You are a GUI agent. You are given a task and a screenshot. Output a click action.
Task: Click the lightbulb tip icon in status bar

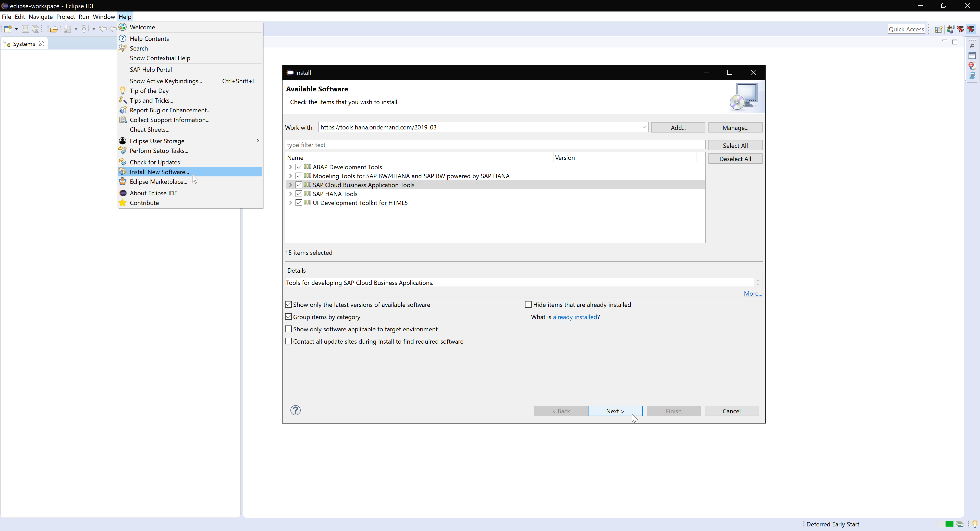[974, 524]
